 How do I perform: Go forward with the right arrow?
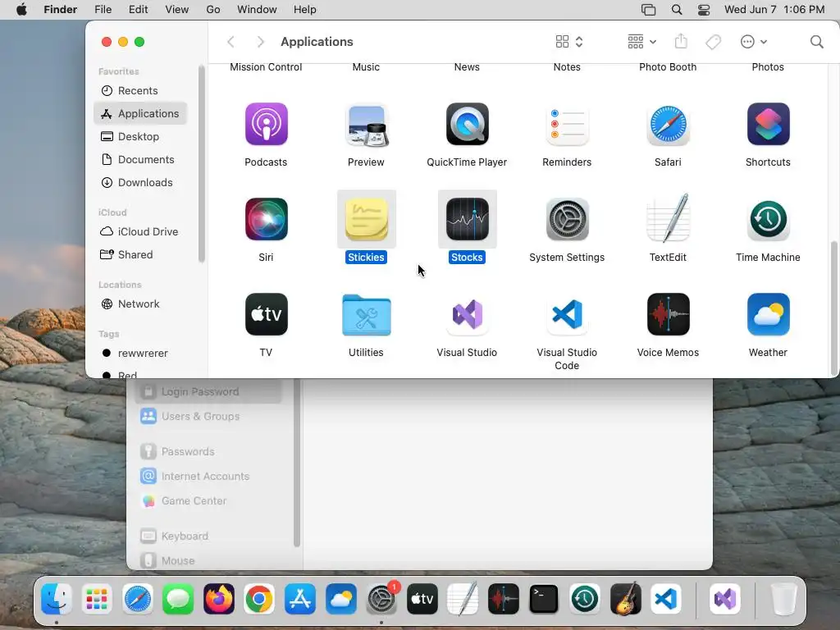pos(260,42)
